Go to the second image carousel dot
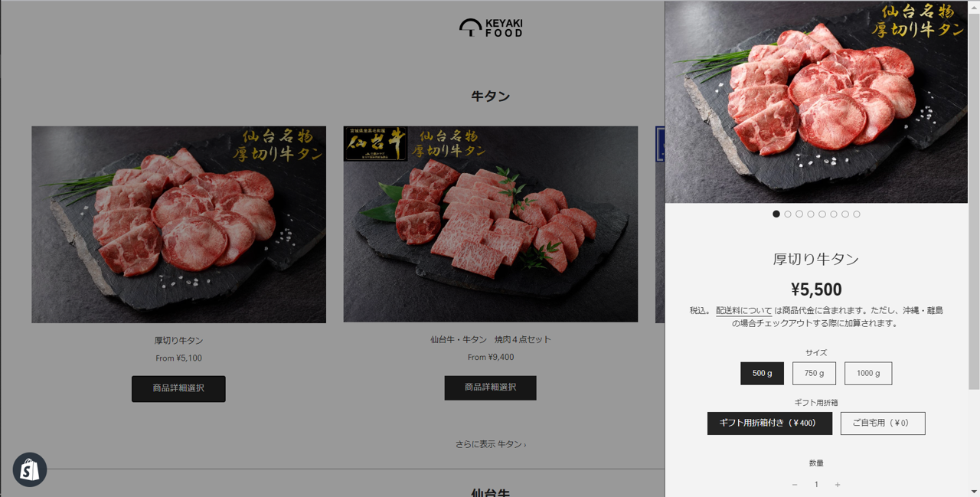The height and width of the screenshot is (497, 980). 788,214
